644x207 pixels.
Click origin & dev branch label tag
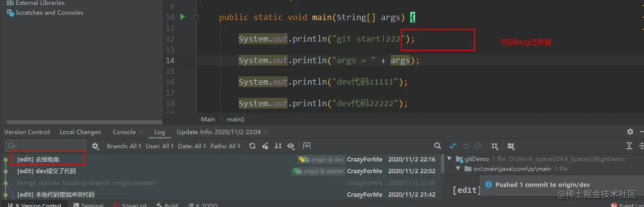[x=321, y=160]
